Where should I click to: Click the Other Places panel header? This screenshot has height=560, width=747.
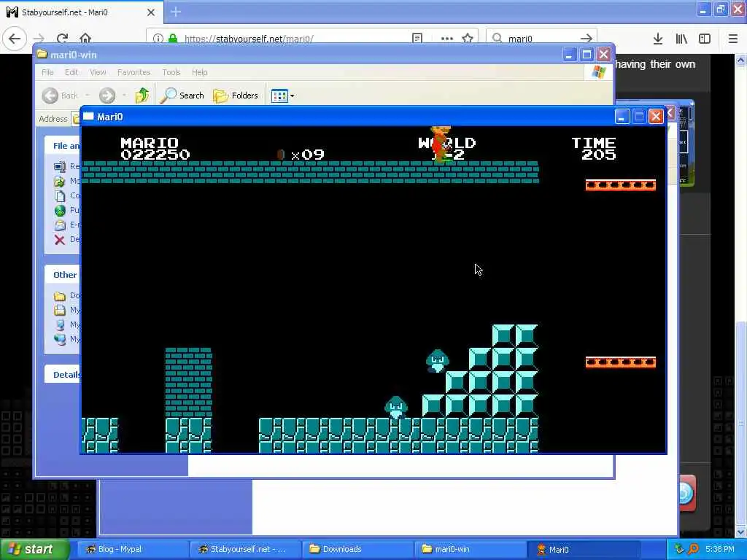(63, 275)
